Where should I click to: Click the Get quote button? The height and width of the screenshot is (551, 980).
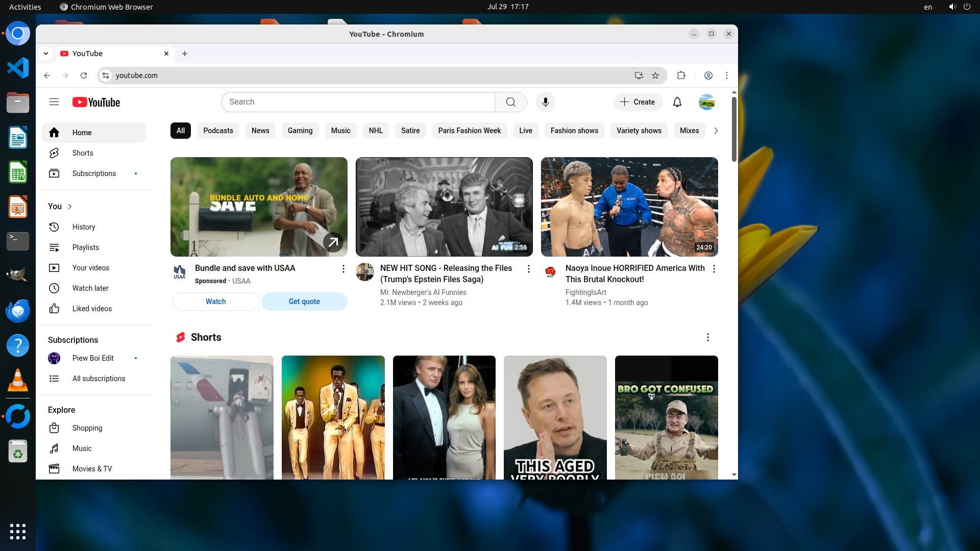click(x=304, y=302)
